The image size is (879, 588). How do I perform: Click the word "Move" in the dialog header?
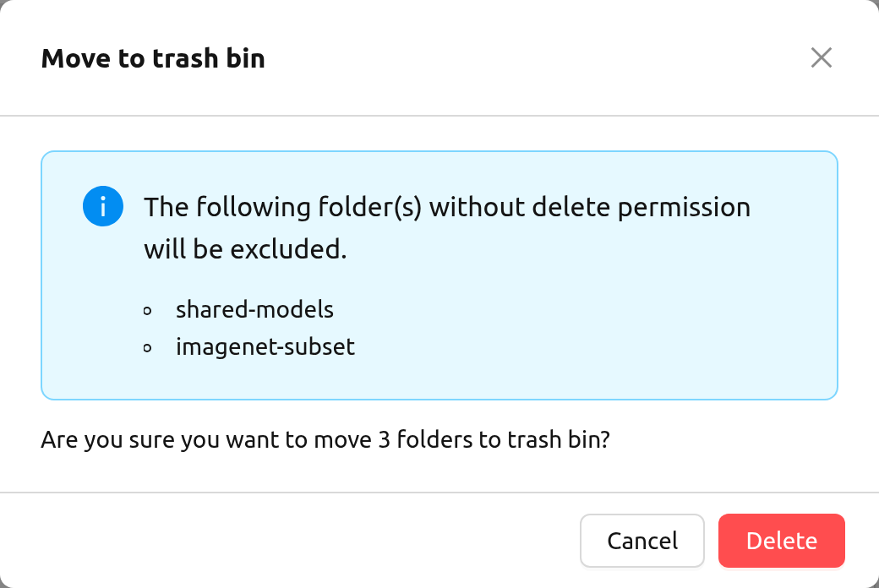pyautogui.click(x=76, y=58)
